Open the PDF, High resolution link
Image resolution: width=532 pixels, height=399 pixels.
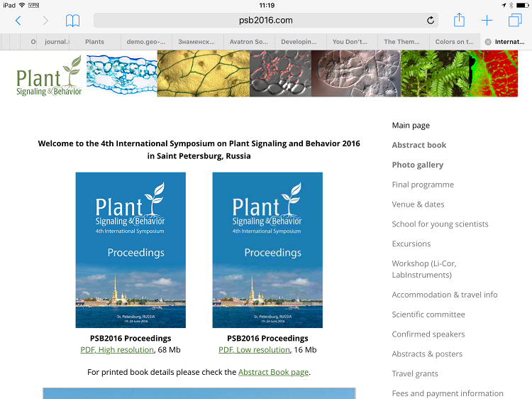[117, 350]
